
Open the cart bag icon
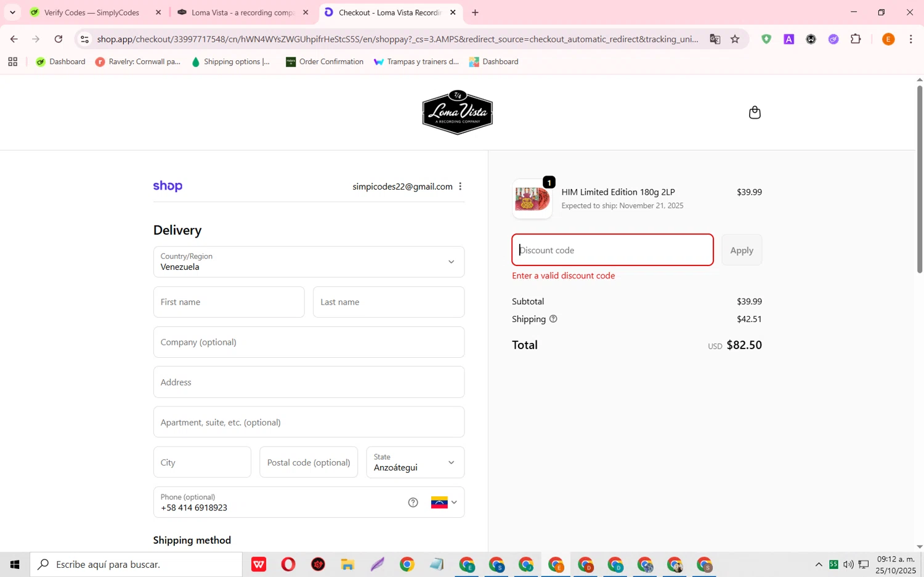click(755, 112)
